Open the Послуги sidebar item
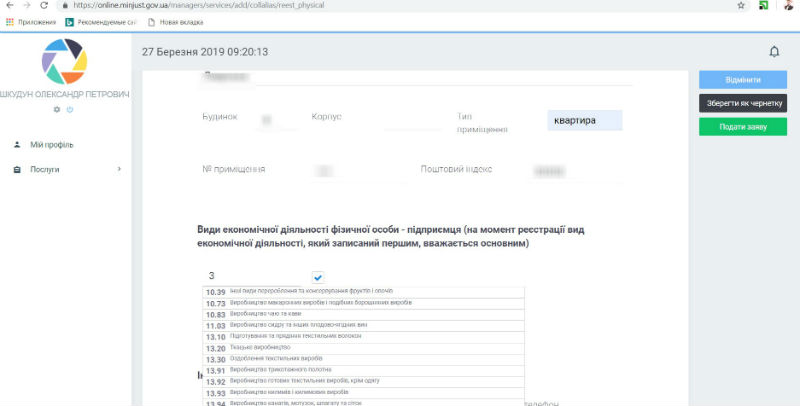 (x=44, y=169)
